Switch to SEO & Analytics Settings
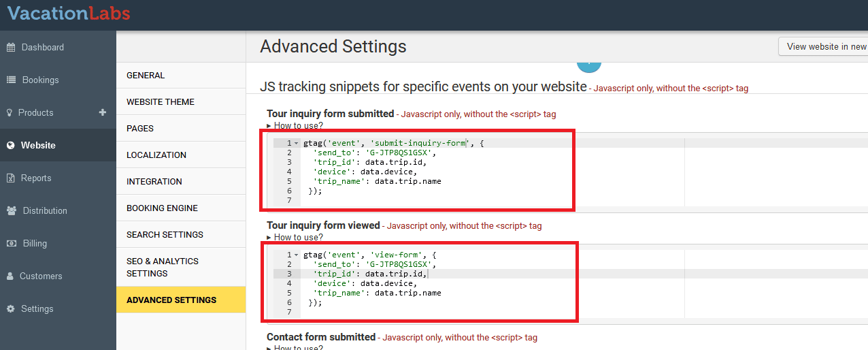The width and height of the screenshot is (868, 350). (163, 267)
